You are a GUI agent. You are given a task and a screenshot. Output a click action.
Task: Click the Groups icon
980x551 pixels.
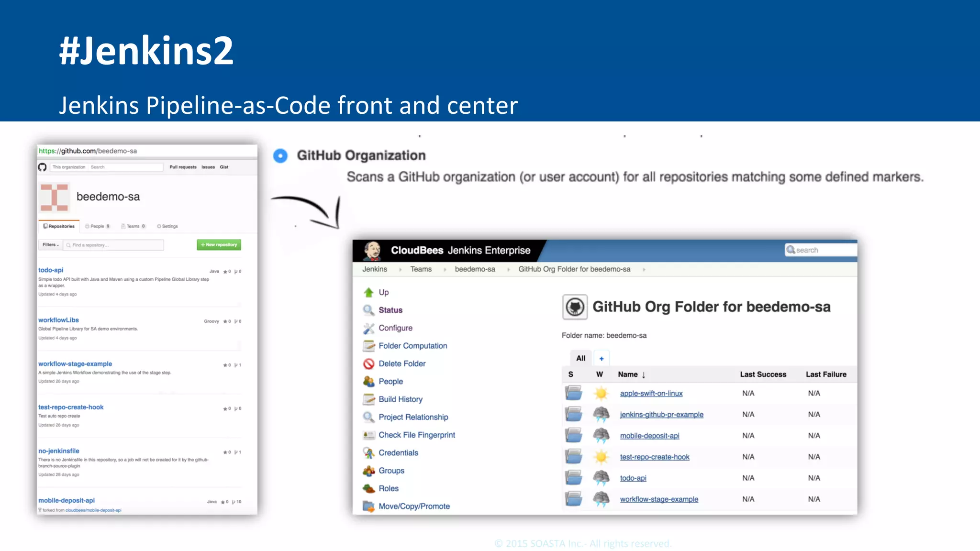(x=368, y=471)
